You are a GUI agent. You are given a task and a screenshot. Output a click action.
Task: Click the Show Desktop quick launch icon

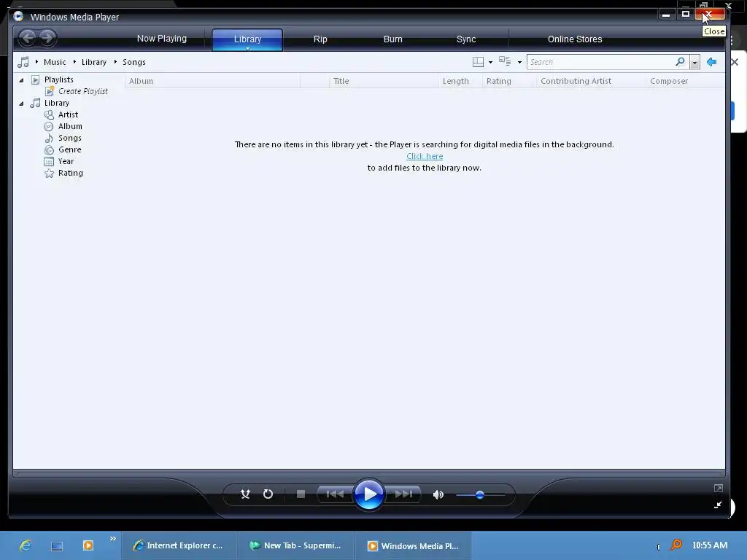[x=57, y=545]
